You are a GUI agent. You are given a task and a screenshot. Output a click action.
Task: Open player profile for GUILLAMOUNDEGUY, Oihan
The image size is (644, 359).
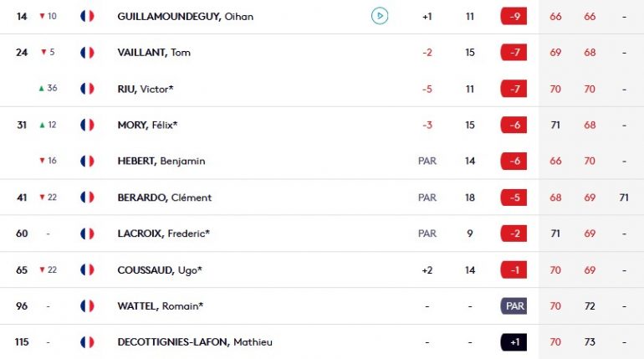pyautogui.click(x=185, y=17)
